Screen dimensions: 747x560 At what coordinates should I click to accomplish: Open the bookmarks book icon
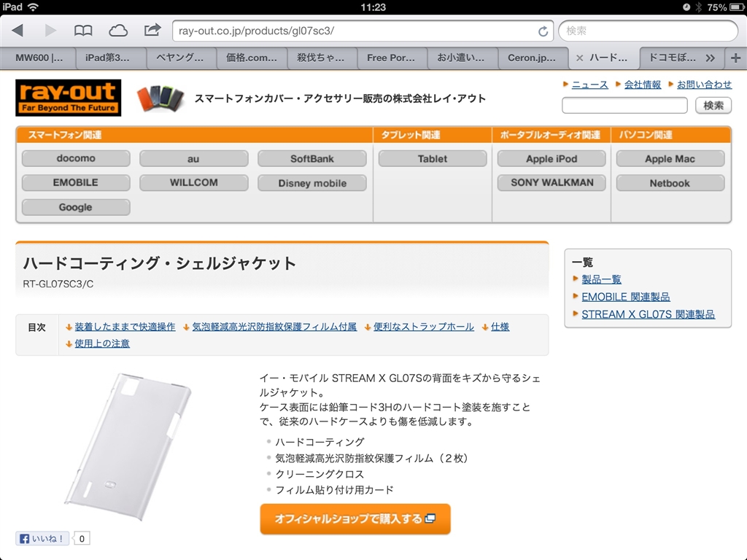(x=83, y=31)
